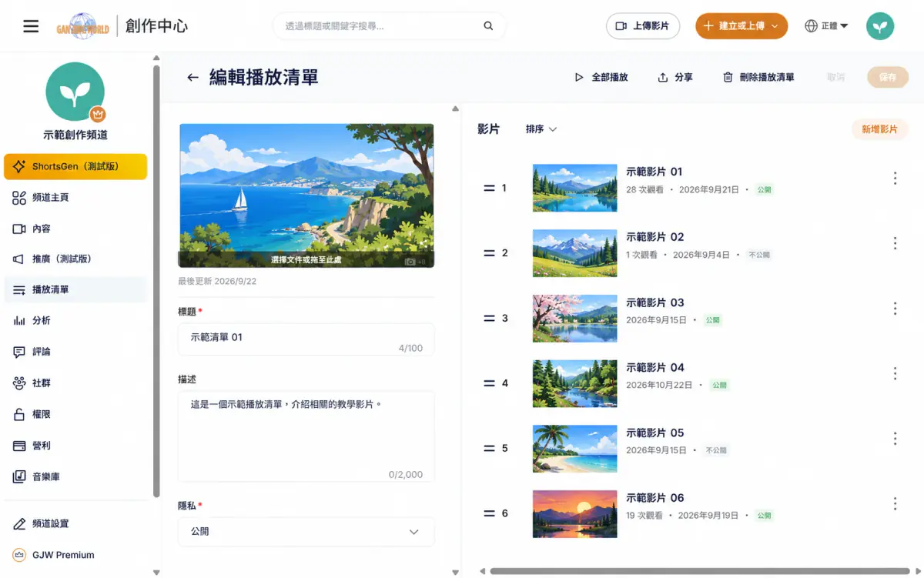Open 內容 section in sidebar

pyautogui.click(x=75, y=229)
